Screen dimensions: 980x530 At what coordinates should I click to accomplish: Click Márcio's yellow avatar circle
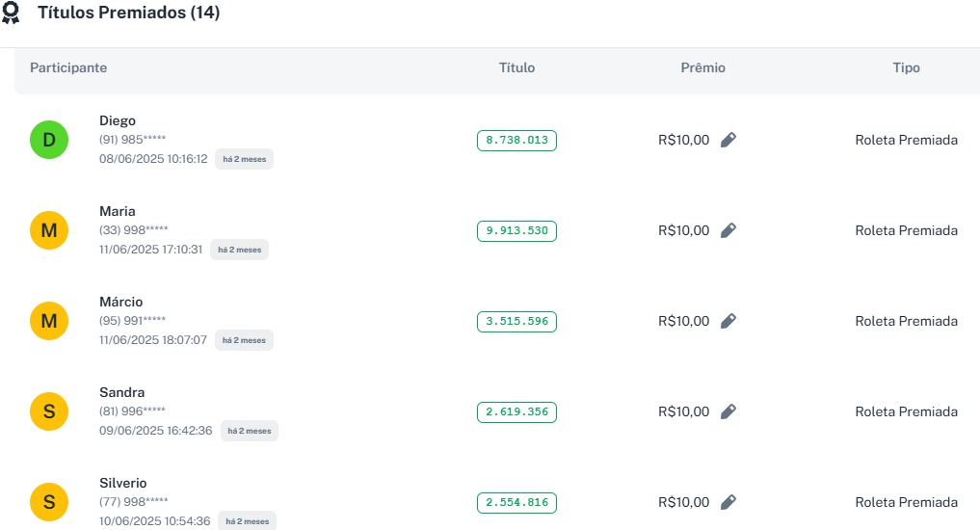pos(49,321)
